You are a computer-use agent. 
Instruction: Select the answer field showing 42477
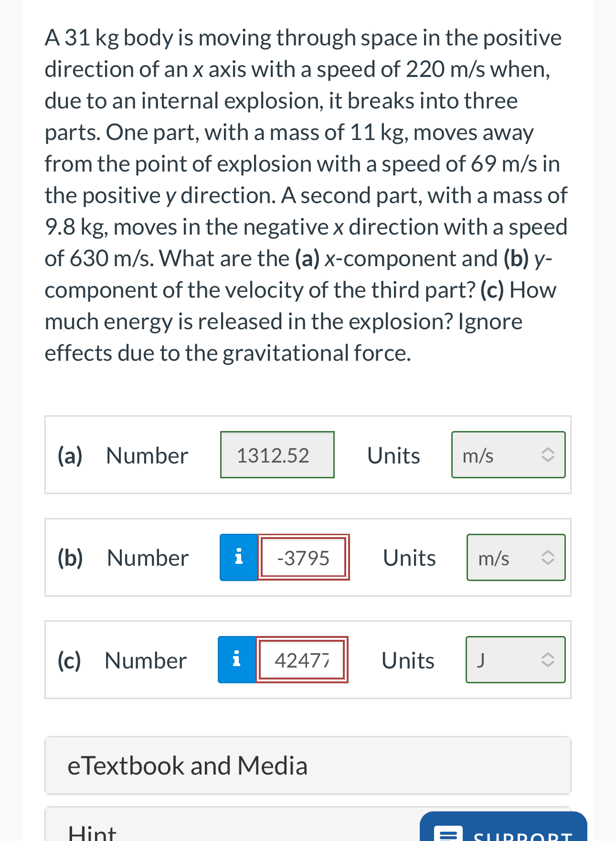[x=302, y=659]
